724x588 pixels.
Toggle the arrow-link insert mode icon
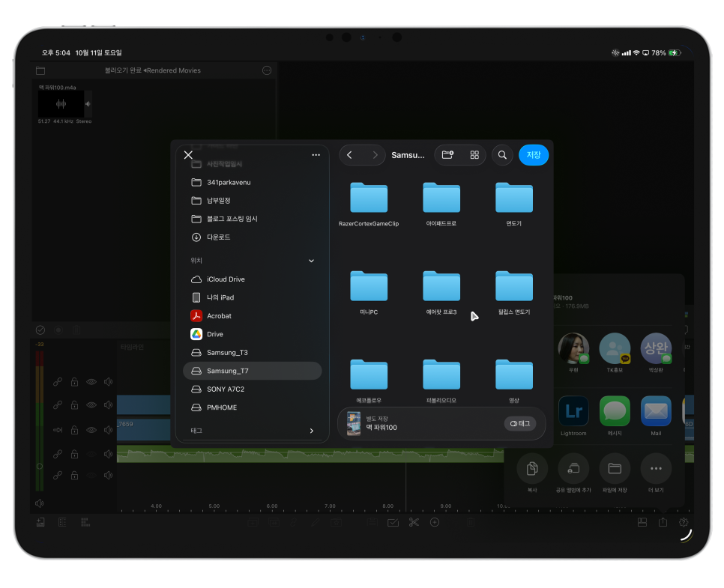pyautogui.click(x=58, y=430)
